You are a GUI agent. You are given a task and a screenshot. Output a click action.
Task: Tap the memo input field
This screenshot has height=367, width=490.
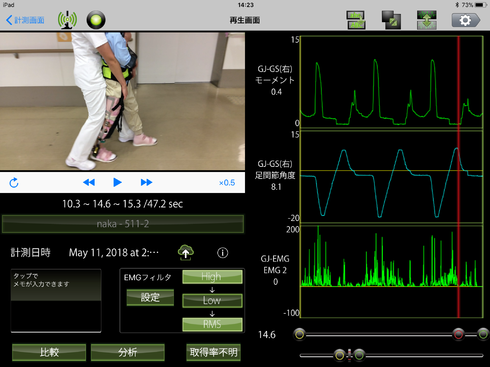coord(56,300)
